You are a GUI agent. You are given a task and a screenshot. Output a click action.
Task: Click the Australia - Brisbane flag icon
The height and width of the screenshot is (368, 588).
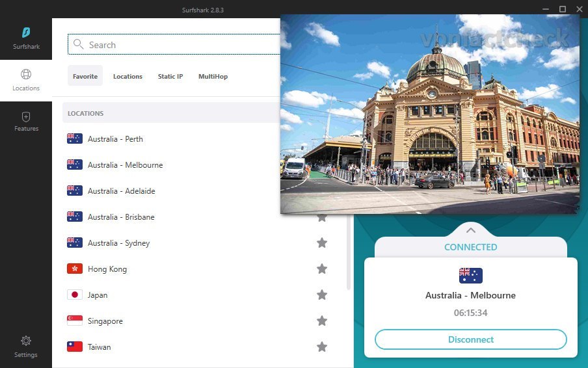pyautogui.click(x=75, y=217)
